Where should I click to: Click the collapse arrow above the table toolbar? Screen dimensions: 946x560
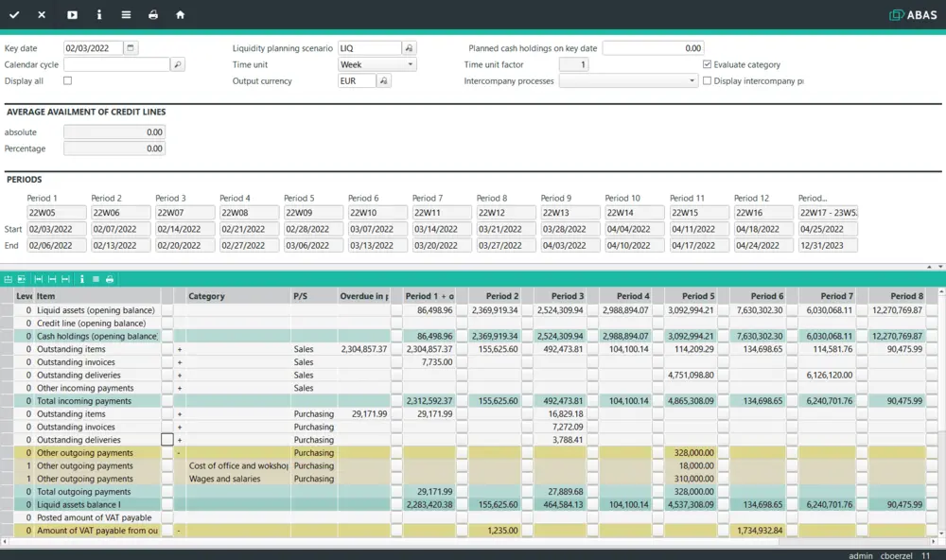929,266
